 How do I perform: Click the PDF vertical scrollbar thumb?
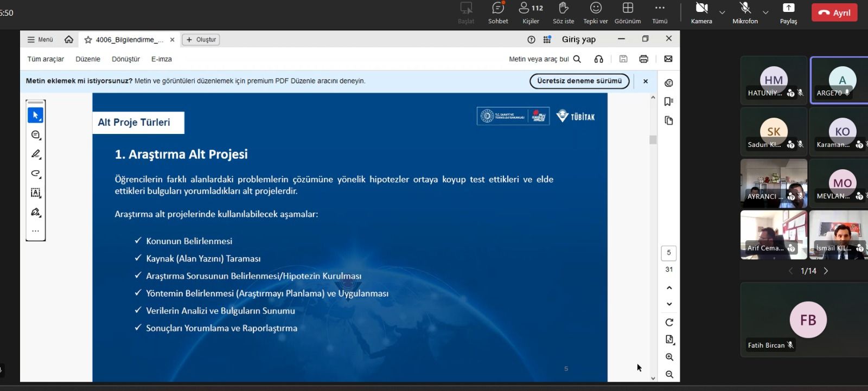click(x=653, y=139)
